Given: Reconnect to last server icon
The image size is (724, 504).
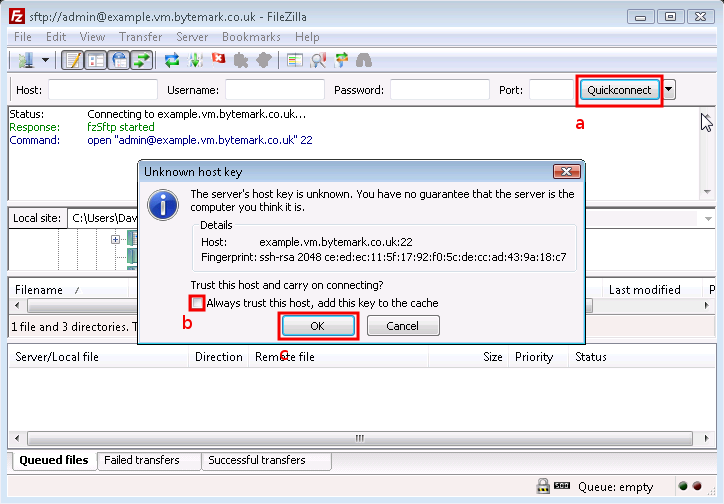Looking at the screenshot, I should click(264, 60).
